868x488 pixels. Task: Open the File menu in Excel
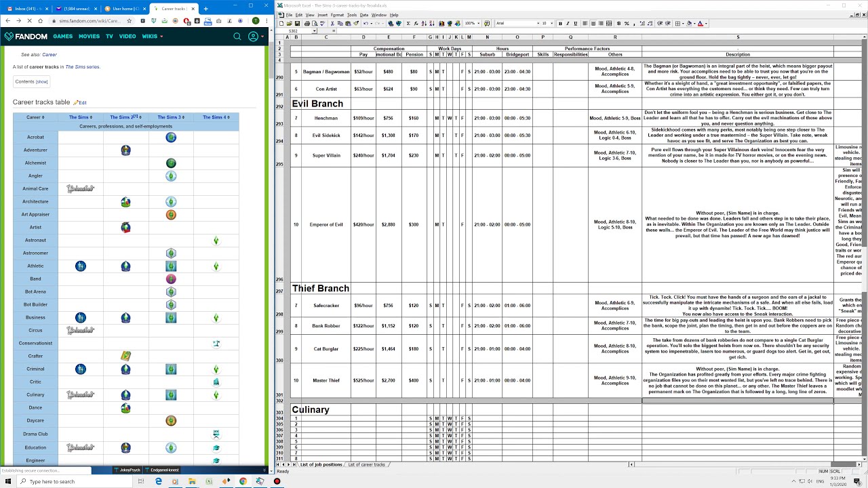pos(290,14)
